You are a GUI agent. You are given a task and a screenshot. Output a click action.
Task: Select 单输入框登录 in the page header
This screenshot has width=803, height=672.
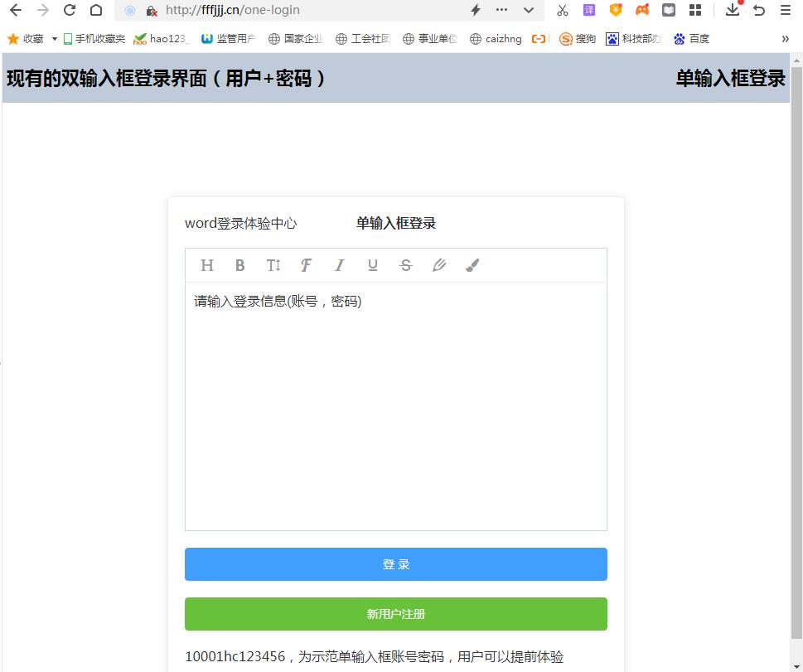[730, 78]
